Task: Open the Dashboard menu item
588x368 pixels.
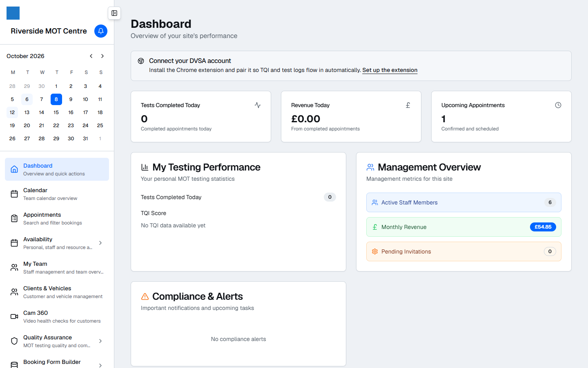Action: tap(57, 169)
